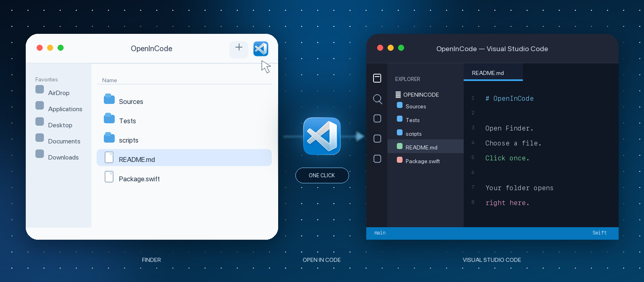Viewport: 644px width, 282px height.
Task: Click the 'Click once.' line in editor
Action: (x=507, y=158)
